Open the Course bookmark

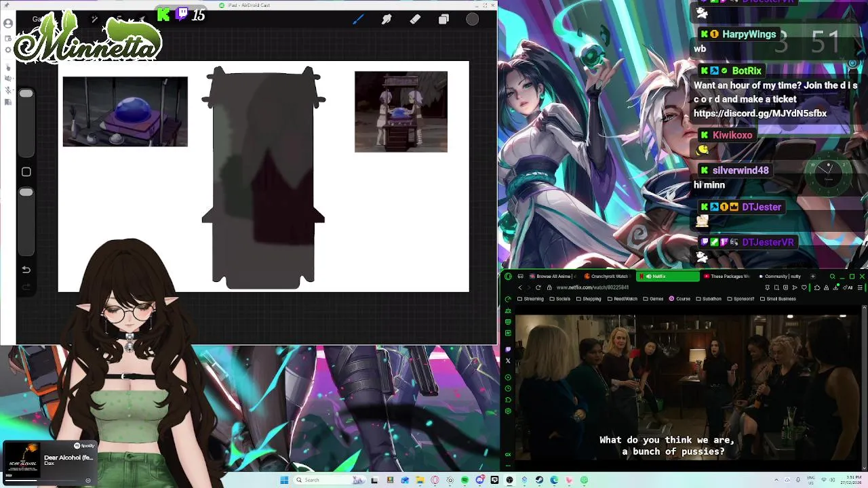click(x=679, y=299)
